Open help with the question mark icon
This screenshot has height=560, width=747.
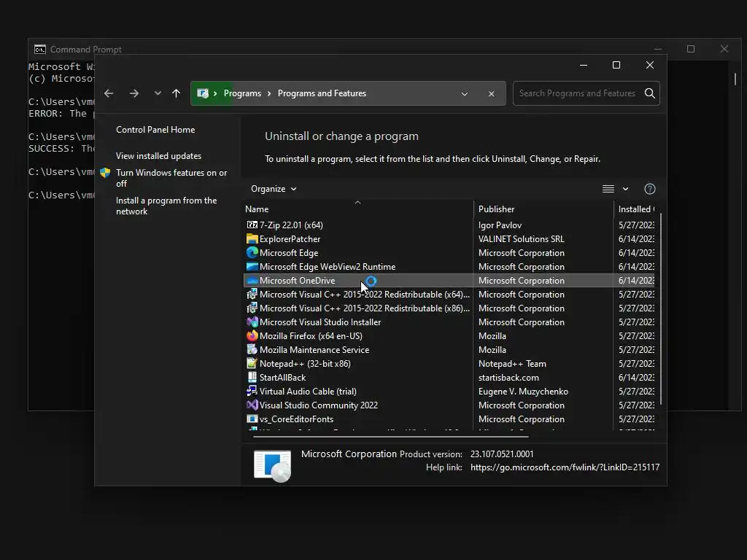[x=650, y=189]
